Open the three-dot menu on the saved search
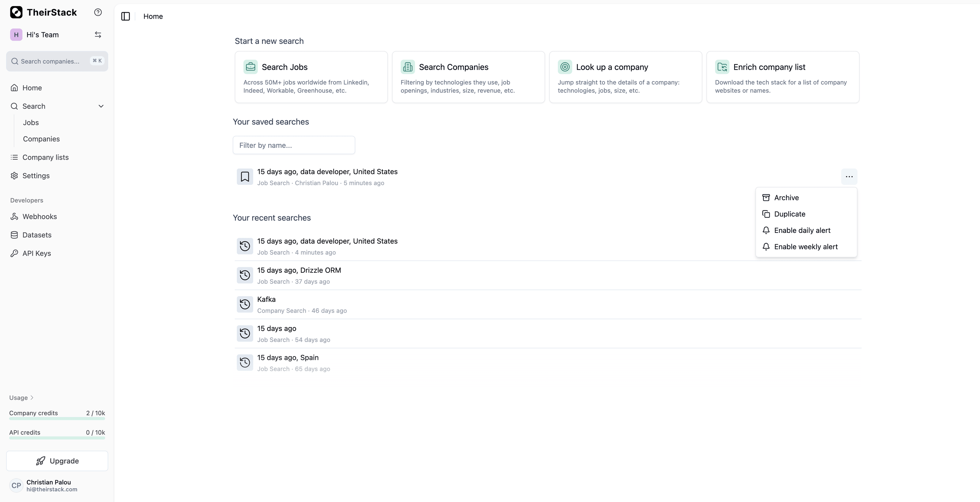Image resolution: width=980 pixels, height=502 pixels. point(849,177)
